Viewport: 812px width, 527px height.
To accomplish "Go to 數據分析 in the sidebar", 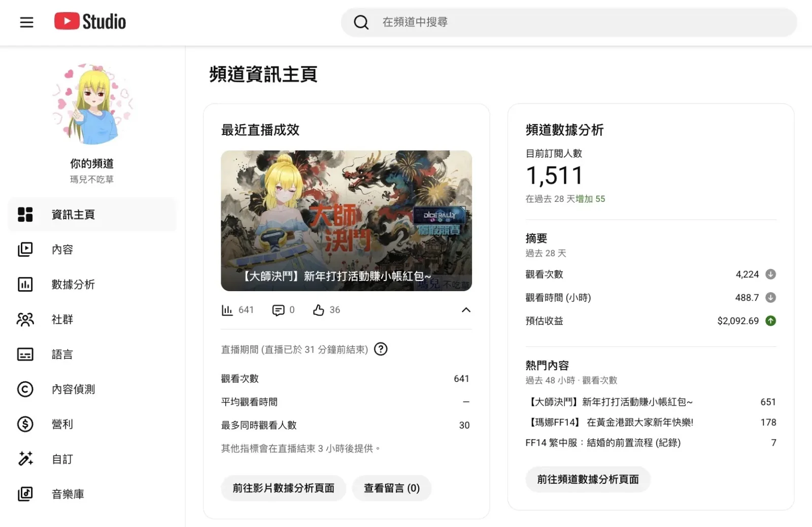I will (92, 285).
